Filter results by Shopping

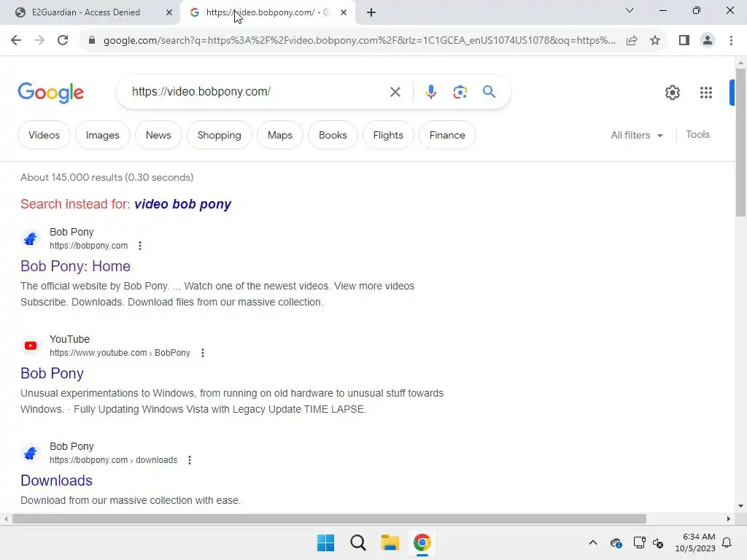tap(219, 135)
